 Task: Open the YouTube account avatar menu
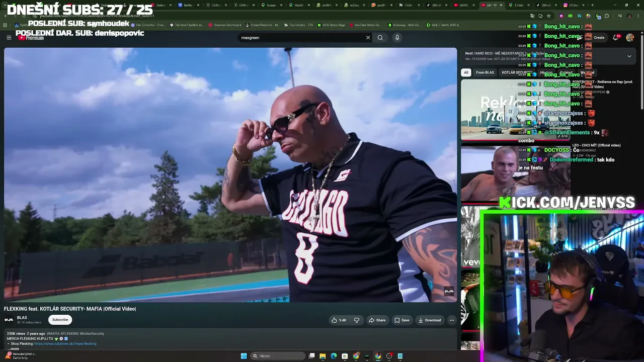pos(630,37)
